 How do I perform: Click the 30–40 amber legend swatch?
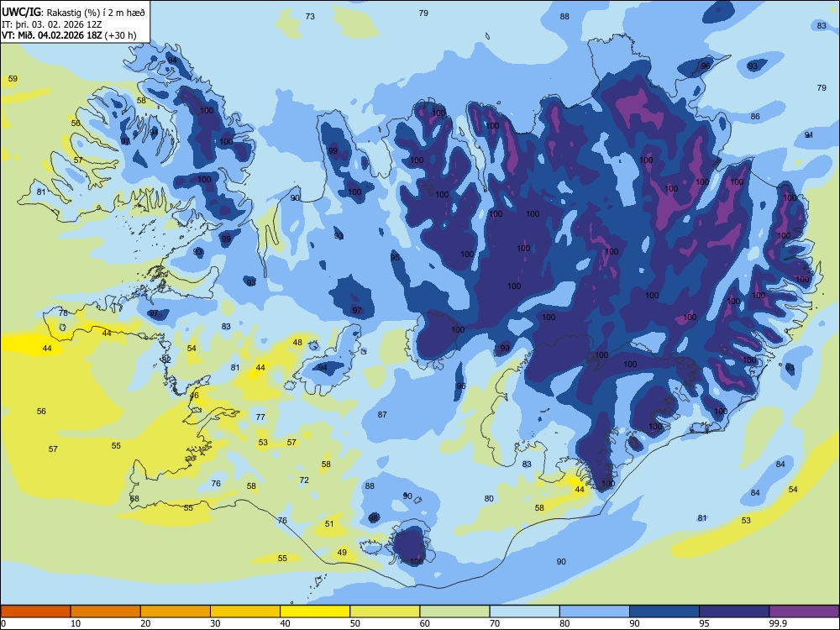pyautogui.click(x=245, y=612)
